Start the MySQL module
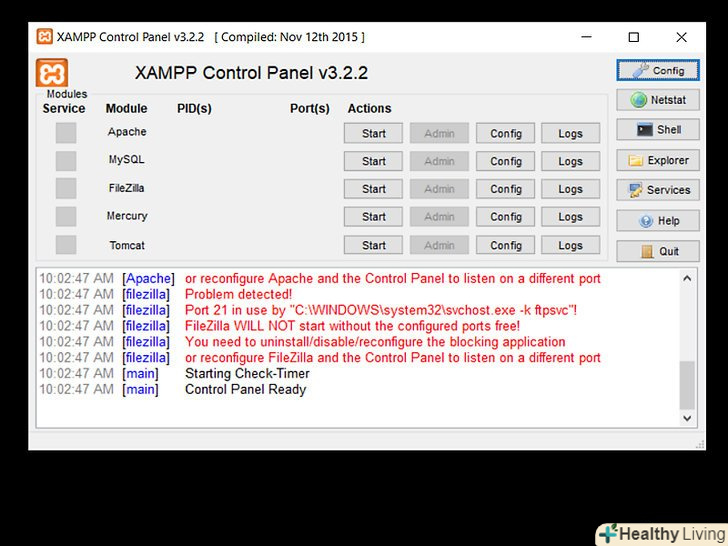This screenshot has width=728, height=546. click(x=373, y=161)
